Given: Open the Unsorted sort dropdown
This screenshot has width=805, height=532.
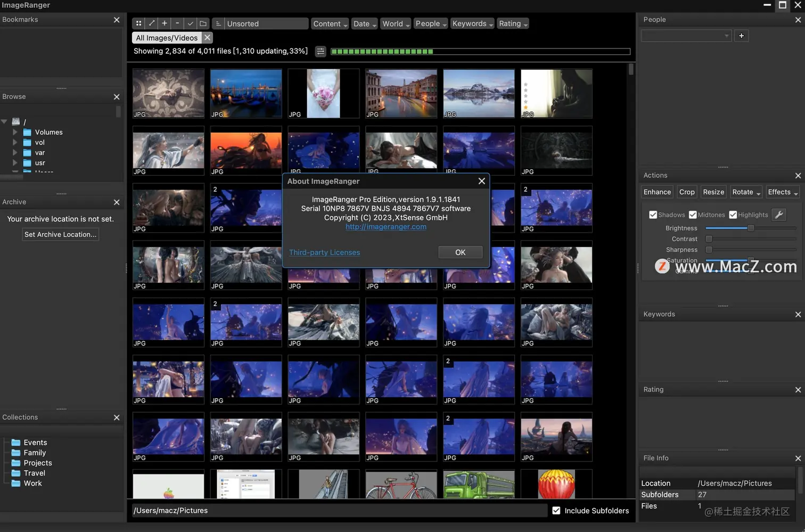Looking at the screenshot, I should click(x=266, y=23).
